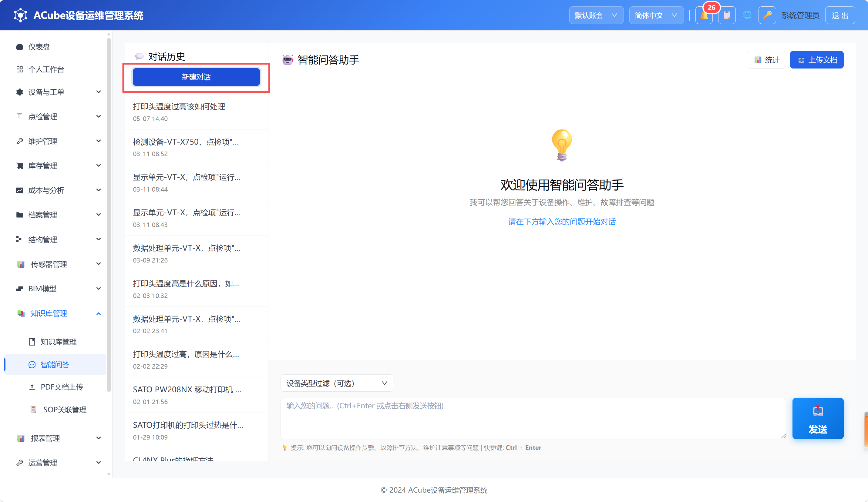868x502 pixels.
Task: Open conversation 打印头温度高是什么原因
Action: click(196, 289)
